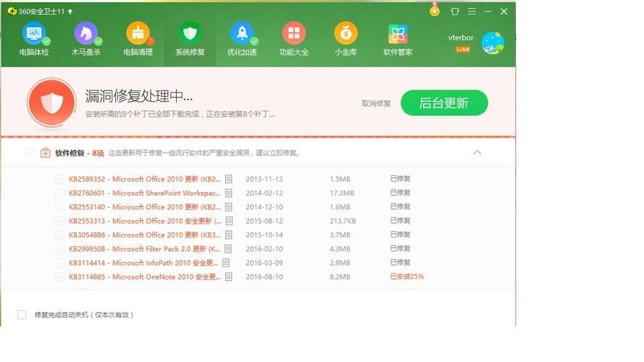
Task: Open KB2553313 Office 2010 security update link
Action: (x=145, y=221)
